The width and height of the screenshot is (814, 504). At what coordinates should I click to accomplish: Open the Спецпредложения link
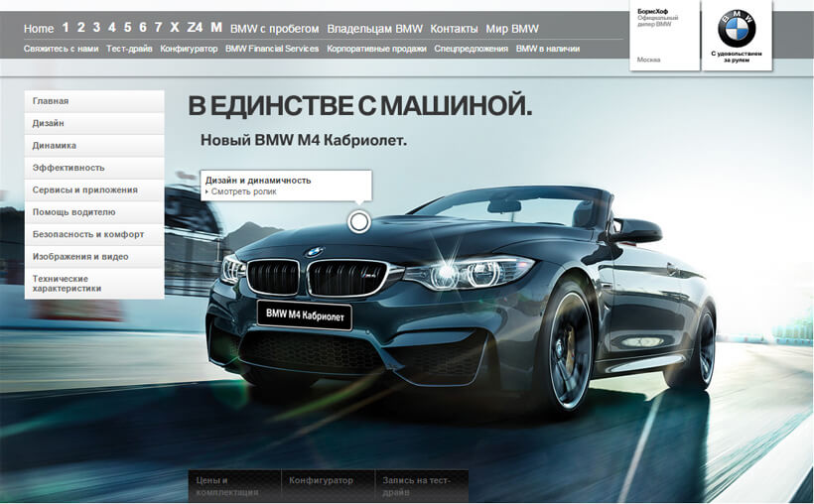tap(471, 49)
